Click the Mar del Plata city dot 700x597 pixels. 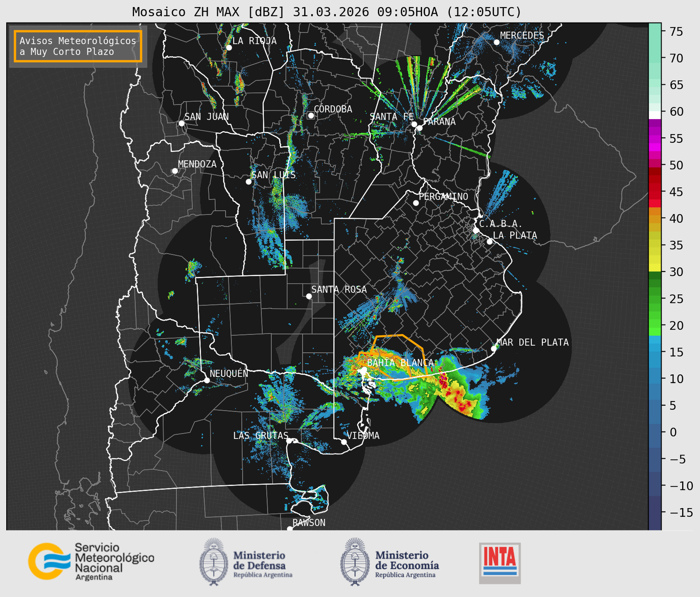494,349
